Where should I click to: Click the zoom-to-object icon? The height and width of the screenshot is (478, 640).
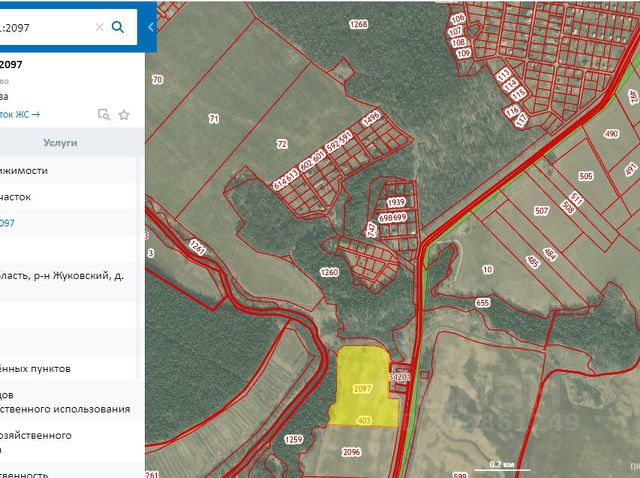(103, 115)
